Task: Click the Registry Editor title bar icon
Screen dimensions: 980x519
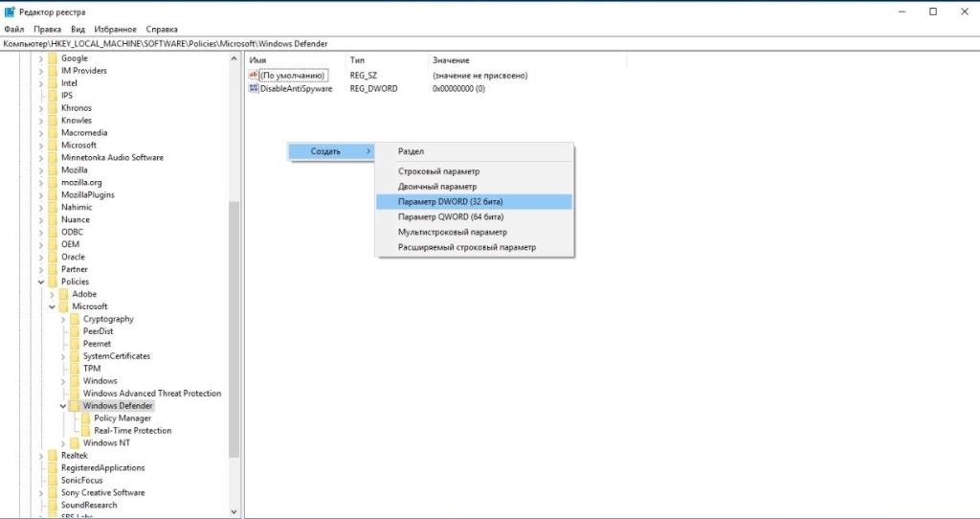Action: coord(10,11)
